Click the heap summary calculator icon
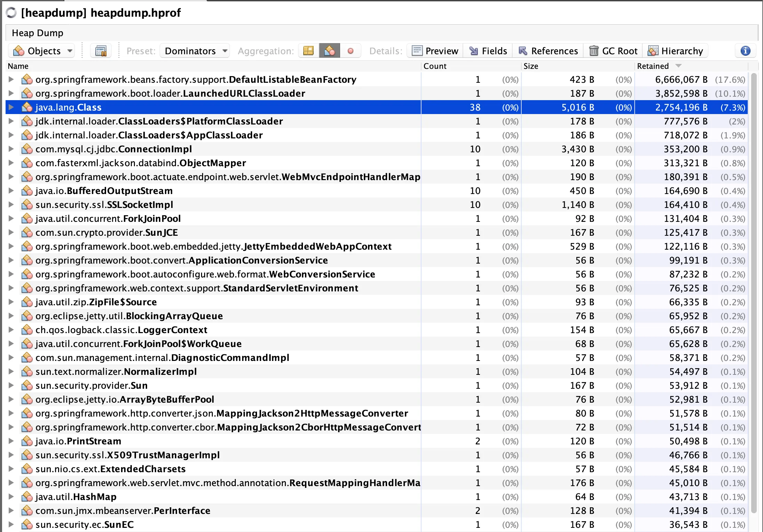The width and height of the screenshot is (763, 532). (x=101, y=51)
